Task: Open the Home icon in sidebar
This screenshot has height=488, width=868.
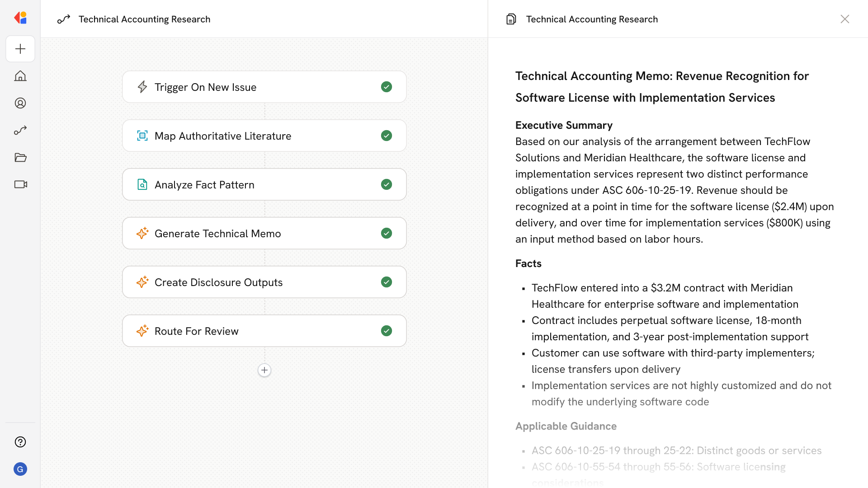Action: tap(20, 76)
